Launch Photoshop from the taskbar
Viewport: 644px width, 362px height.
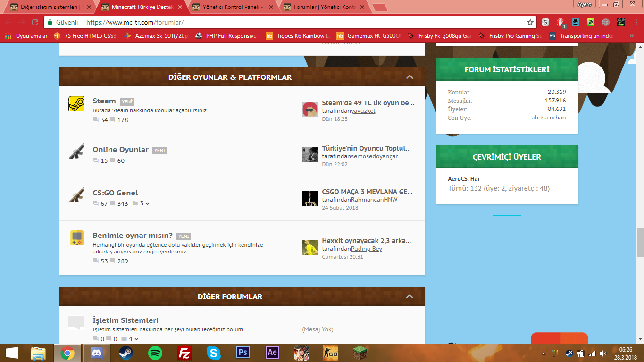tap(243, 353)
